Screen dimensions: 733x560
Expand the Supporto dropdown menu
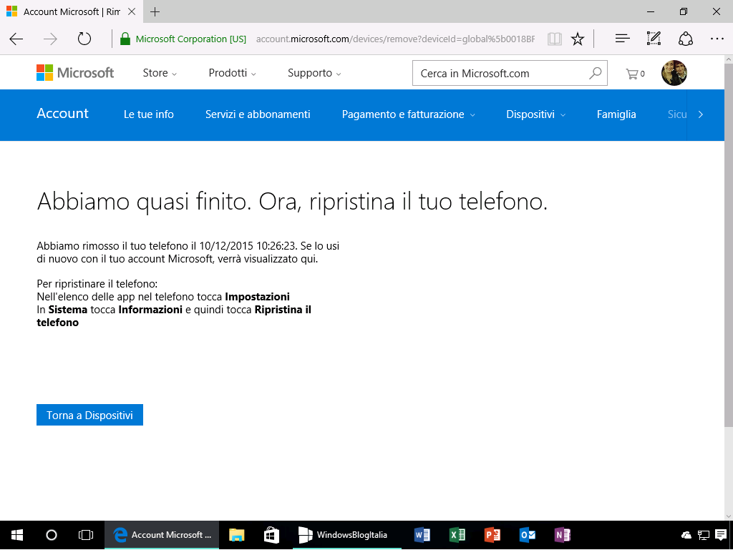point(314,73)
